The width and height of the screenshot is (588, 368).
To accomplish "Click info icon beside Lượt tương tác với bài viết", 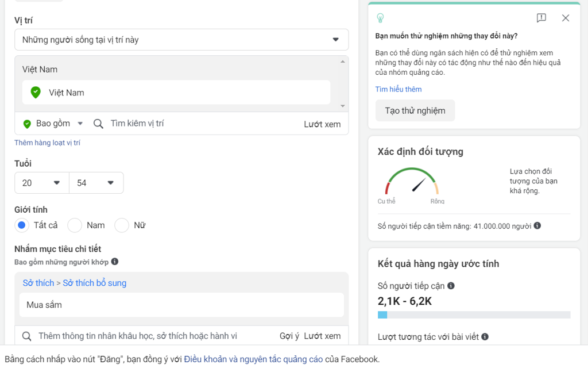I will (x=485, y=337).
